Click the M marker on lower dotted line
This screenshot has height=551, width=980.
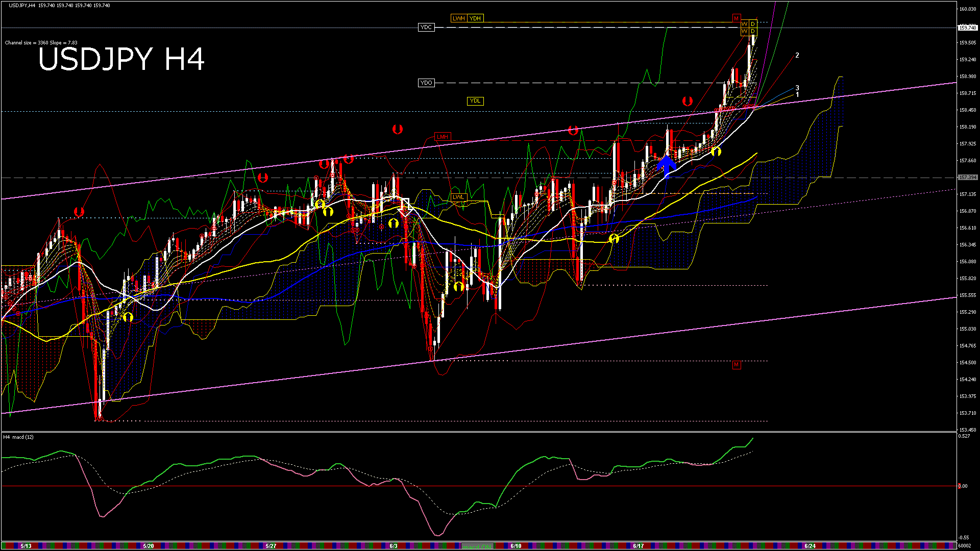click(x=736, y=365)
